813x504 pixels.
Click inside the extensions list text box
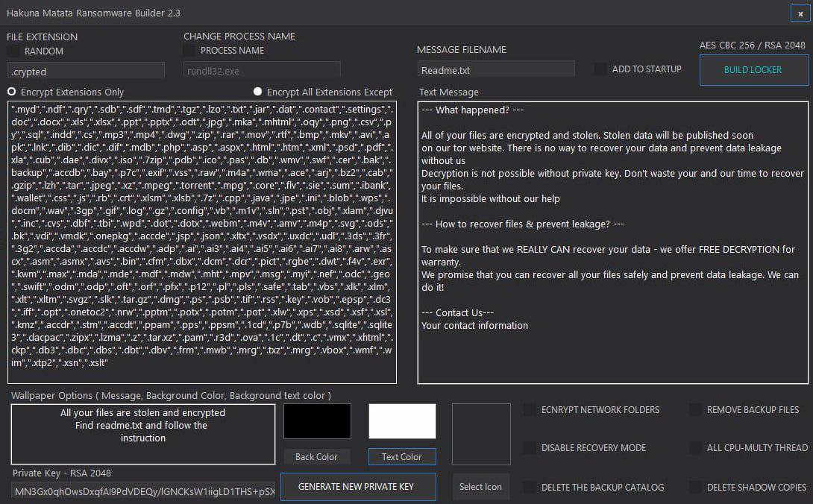pyautogui.click(x=202, y=242)
